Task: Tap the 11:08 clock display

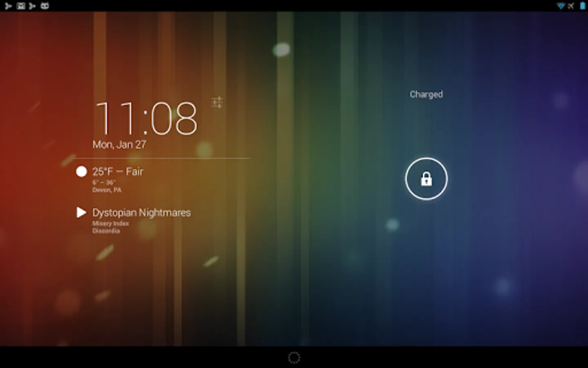Action: 146,118
